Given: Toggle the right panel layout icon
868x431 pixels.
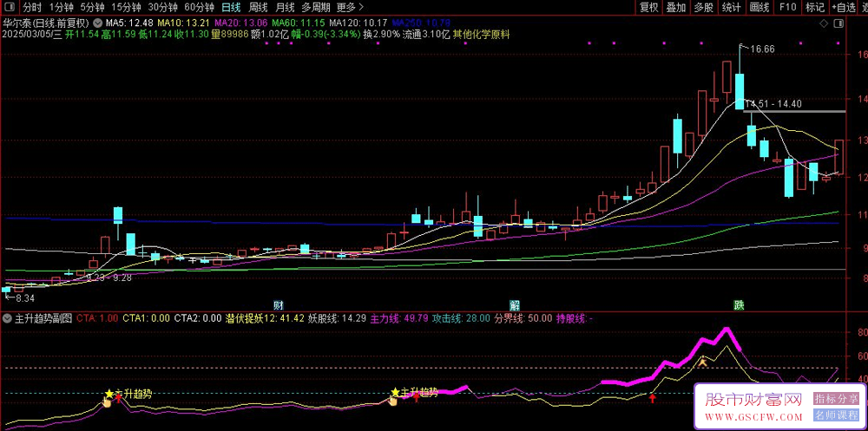Looking at the screenshot, I should 839,23.
